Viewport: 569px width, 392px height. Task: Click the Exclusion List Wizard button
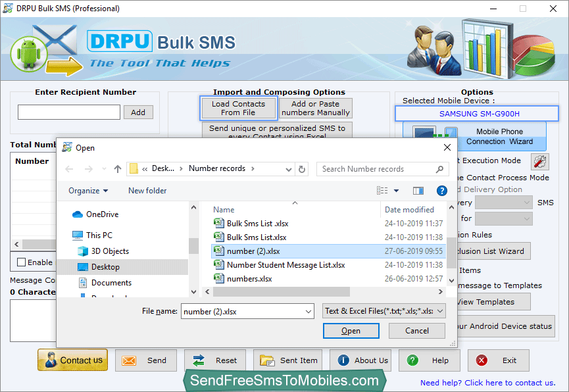493,251
